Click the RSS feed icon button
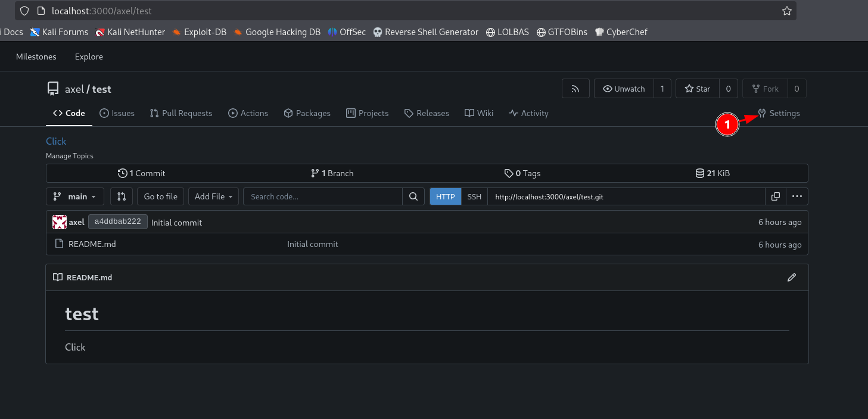This screenshot has width=868, height=419. [575, 89]
